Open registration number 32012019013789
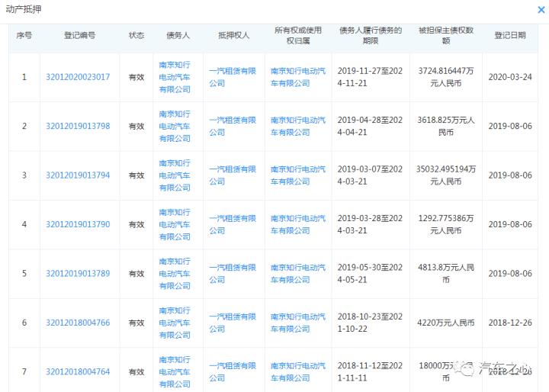The image size is (549, 392). (78, 273)
